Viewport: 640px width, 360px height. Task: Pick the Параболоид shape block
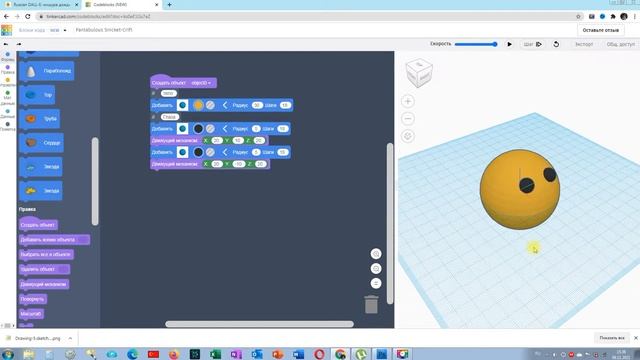click(x=47, y=71)
